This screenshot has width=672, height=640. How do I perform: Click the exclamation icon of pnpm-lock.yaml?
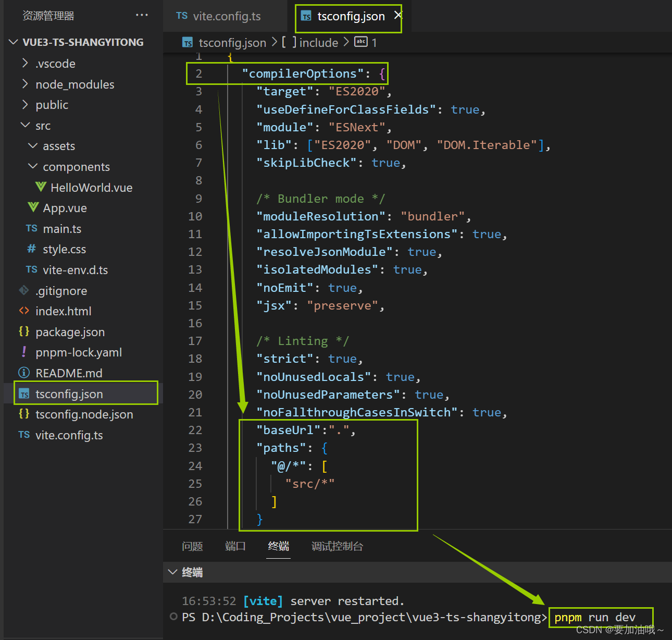(x=24, y=352)
